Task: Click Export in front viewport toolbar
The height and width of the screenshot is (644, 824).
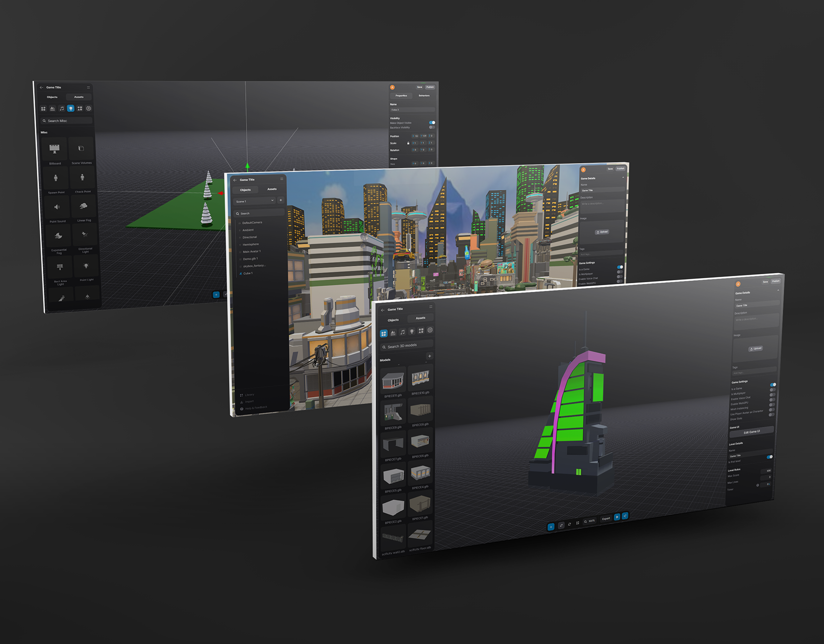Action: click(x=606, y=519)
